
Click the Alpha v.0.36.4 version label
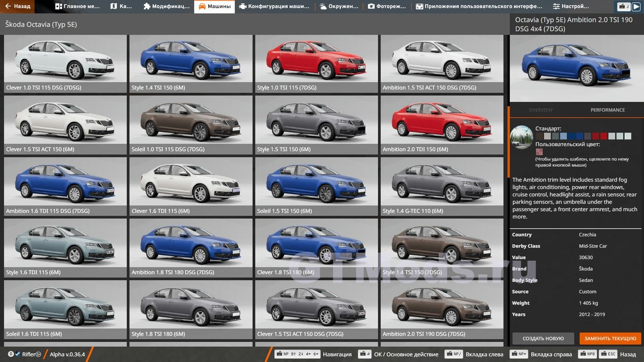67,354
